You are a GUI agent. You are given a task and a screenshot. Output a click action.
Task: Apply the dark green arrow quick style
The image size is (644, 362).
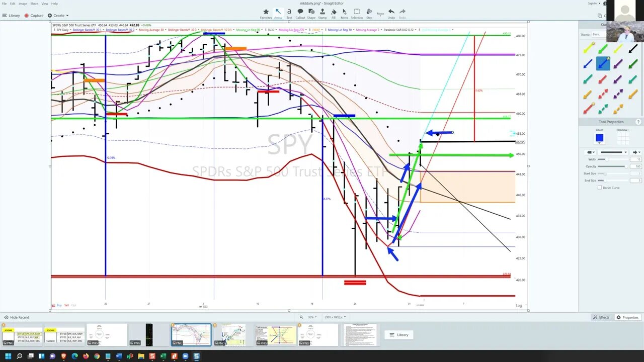tap(633, 64)
